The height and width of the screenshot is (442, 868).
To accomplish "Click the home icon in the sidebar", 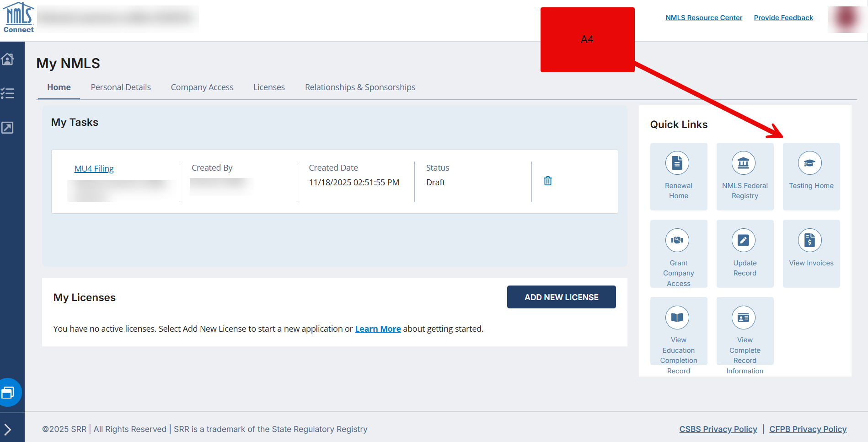I will (x=8, y=59).
